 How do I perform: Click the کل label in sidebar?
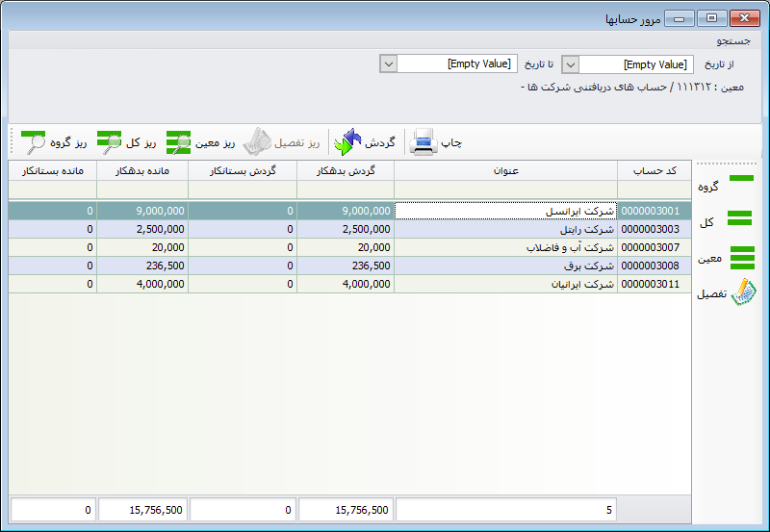(706, 222)
